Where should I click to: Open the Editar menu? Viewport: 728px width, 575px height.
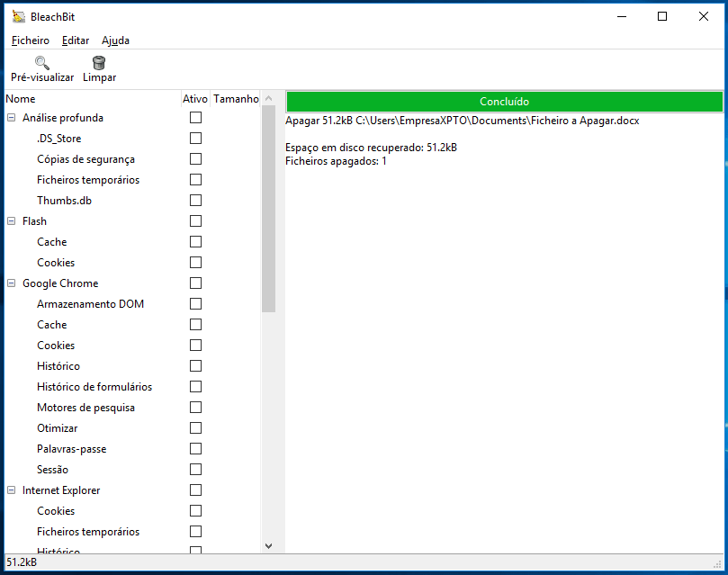(x=76, y=40)
